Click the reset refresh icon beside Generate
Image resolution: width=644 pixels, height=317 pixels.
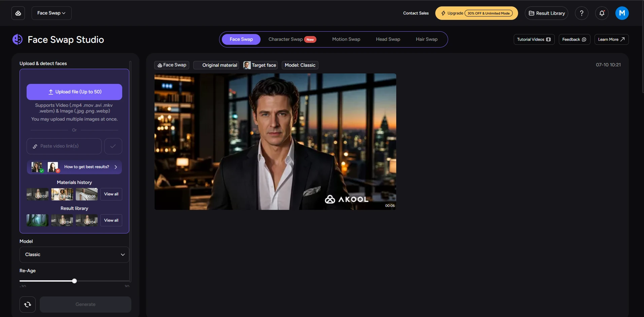click(28, 304)
